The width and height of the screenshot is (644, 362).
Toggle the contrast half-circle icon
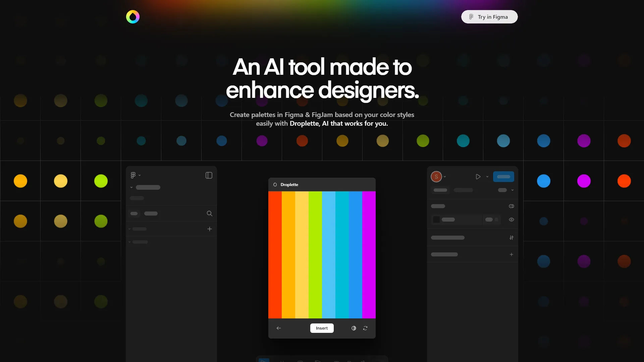tap(354, 328)
